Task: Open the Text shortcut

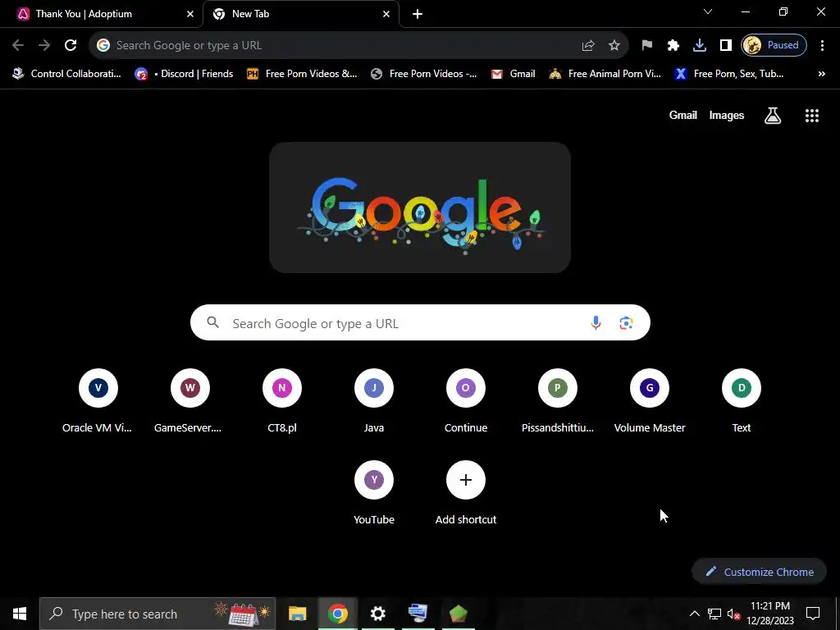Action: coord(742,399)
